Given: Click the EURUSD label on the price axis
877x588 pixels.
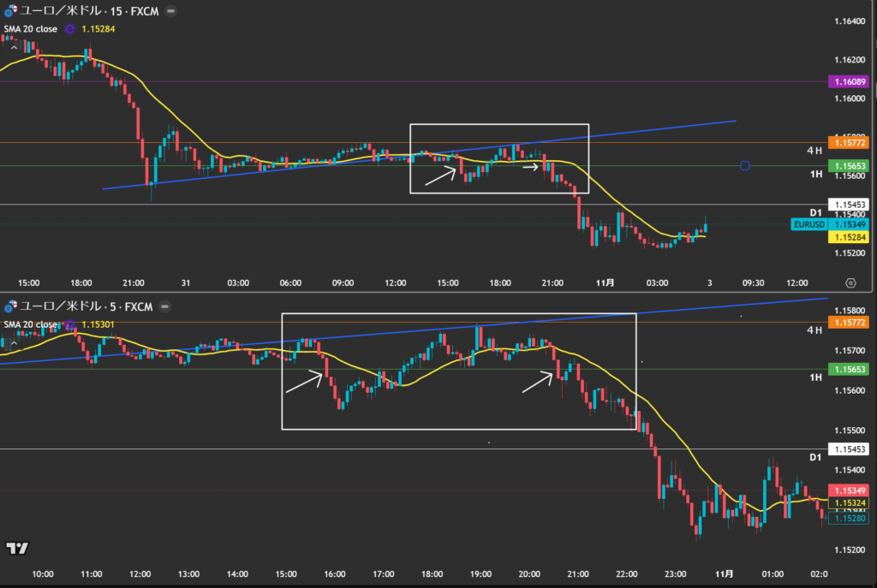Looking at the screenshot, I should tap(808, 224).
